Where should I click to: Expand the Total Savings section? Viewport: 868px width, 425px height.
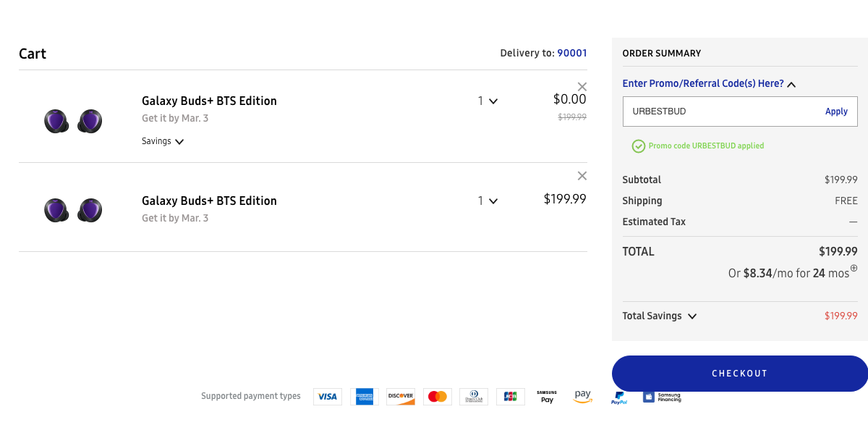click(659, 316)
